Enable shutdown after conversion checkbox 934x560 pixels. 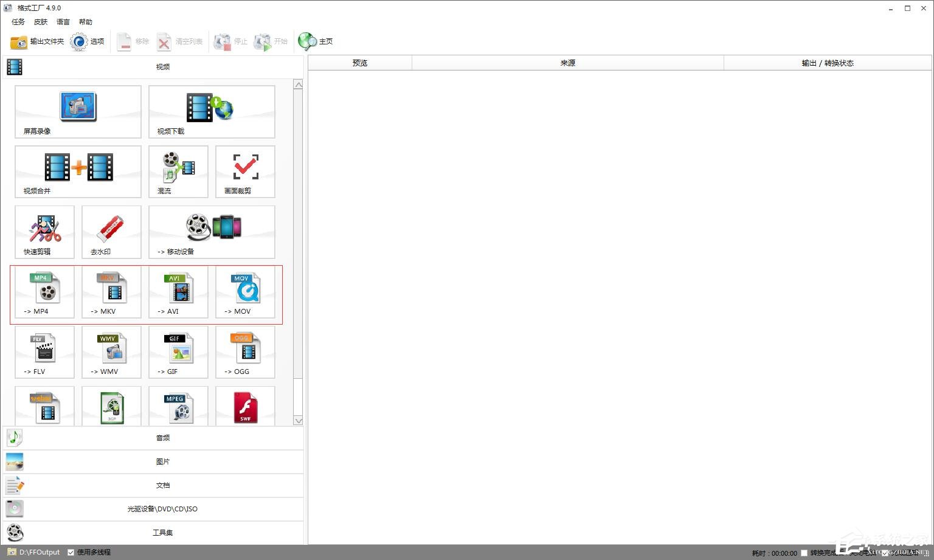point(804,553)
